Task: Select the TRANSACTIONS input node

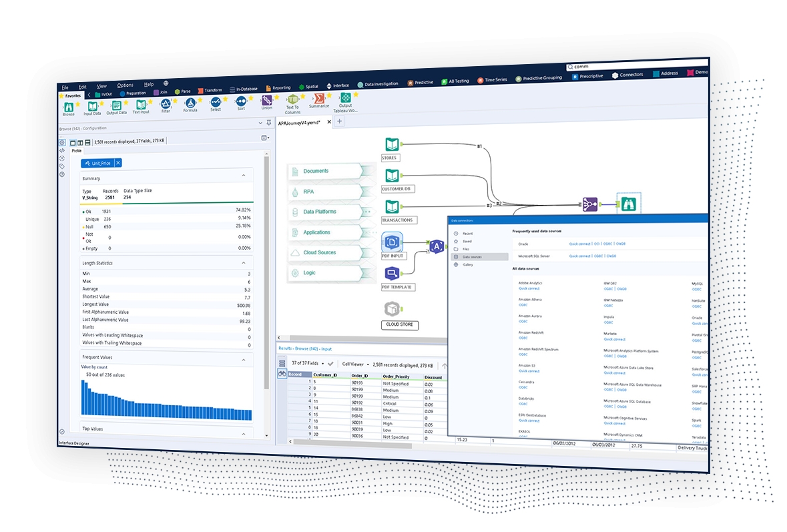Action: (x=392, y=207)
